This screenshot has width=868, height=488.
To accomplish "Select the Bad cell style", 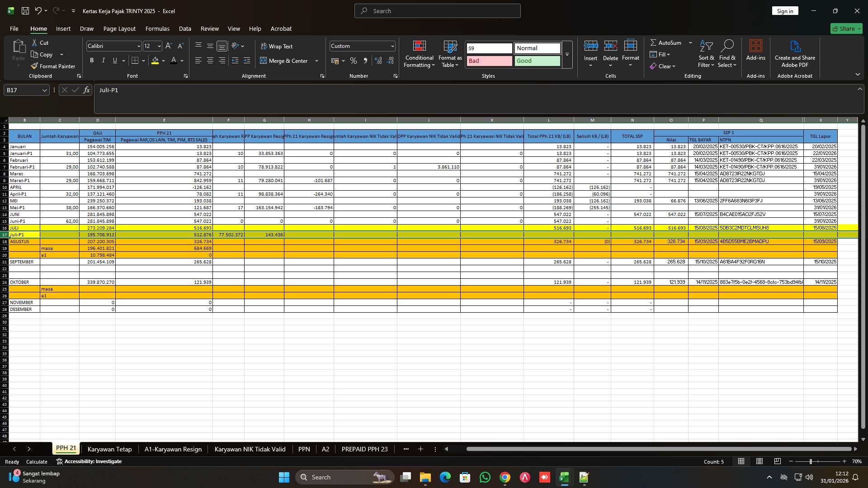I will [x=489, y=61].
